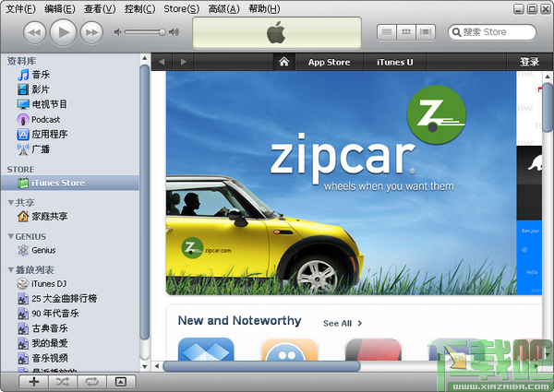Screen dimensions: 554x392
Task: Open the Store(S) menu
Action: pos(181,8)
